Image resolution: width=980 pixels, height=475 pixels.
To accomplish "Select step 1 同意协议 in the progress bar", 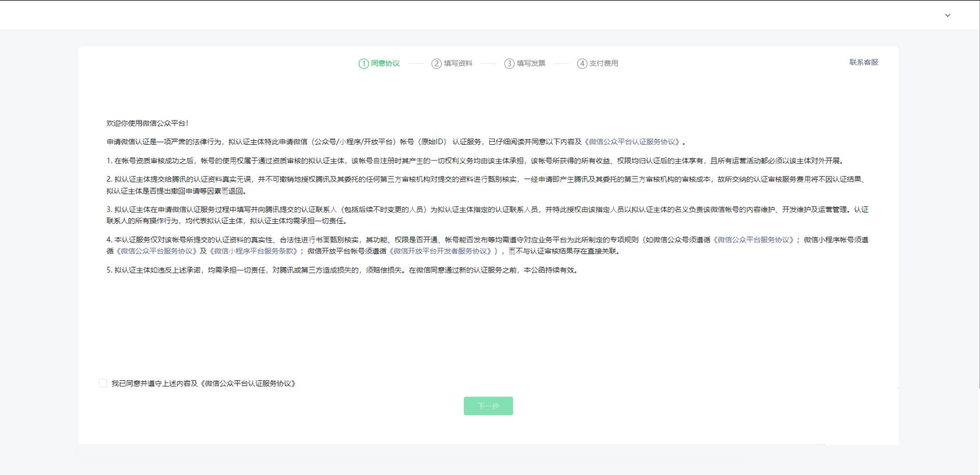I will click(x=379, y=63).
